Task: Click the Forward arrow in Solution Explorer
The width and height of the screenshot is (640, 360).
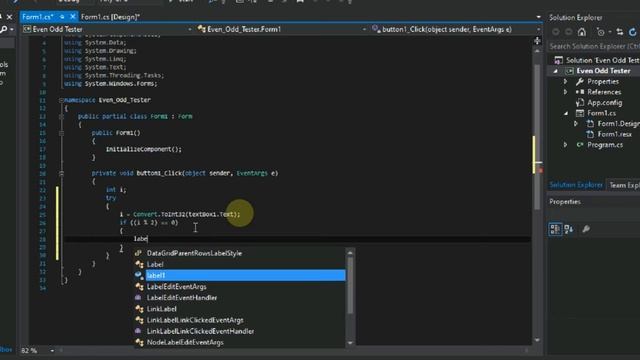Action: coord(569,32)
